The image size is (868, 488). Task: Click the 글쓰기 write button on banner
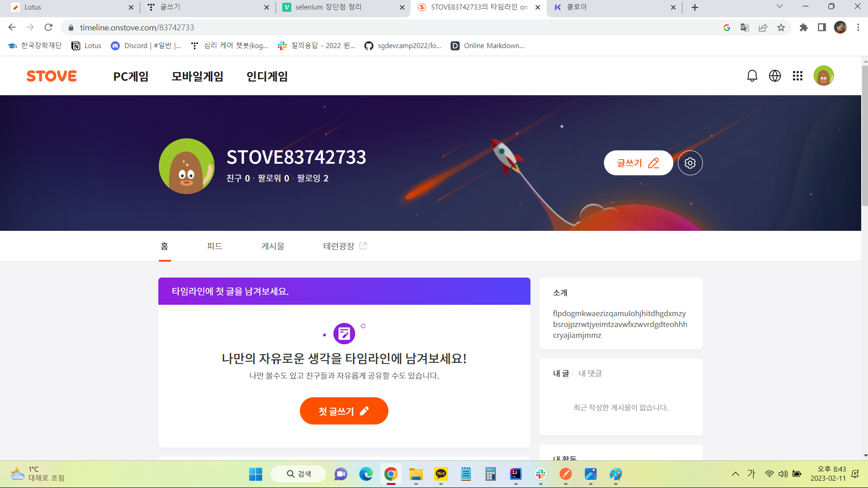(638, 163)
